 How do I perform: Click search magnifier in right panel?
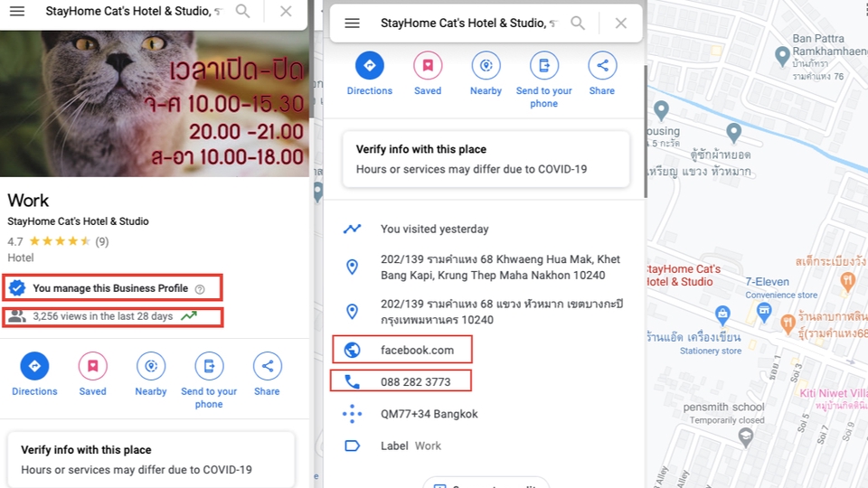(x=578, y=23)
